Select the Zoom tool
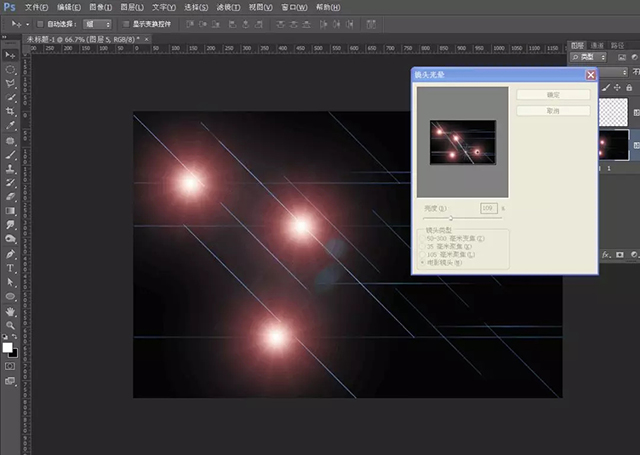 (x=10, y=325)
